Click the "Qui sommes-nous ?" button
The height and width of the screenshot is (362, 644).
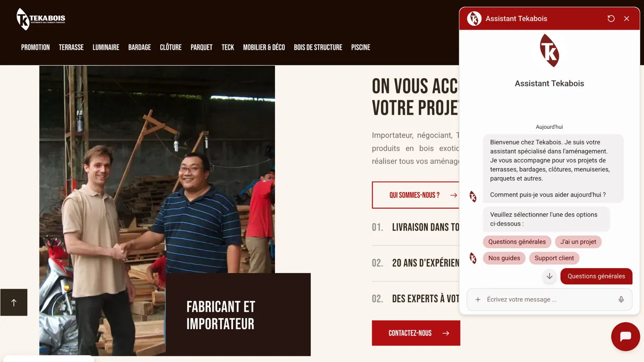tap(416, 195)
